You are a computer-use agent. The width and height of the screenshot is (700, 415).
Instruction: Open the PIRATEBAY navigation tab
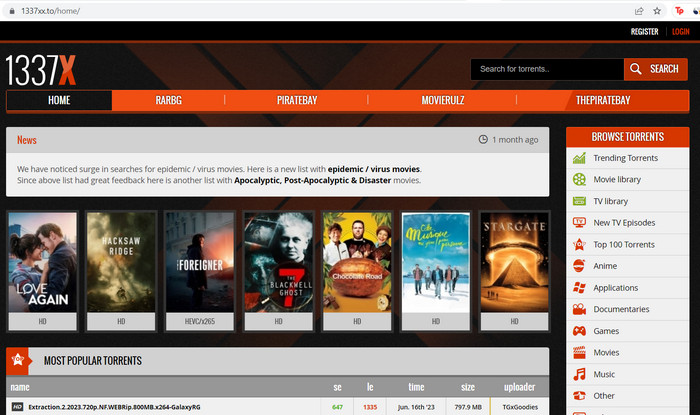tap(297, 100)
